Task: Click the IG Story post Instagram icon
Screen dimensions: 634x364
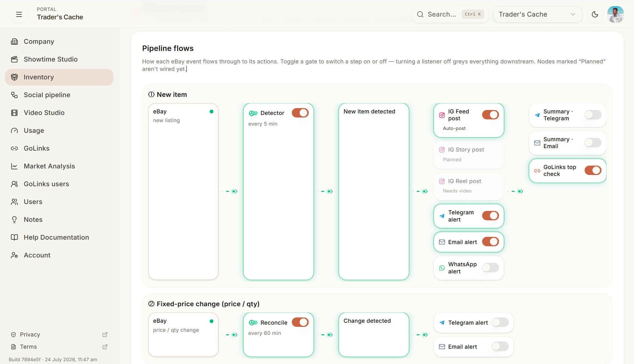Action: 442,150
